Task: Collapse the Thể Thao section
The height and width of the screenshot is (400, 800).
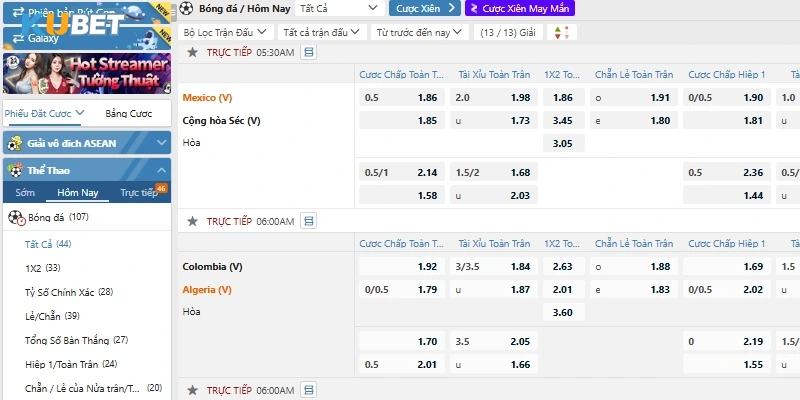Action: click(x=162, y=170)
